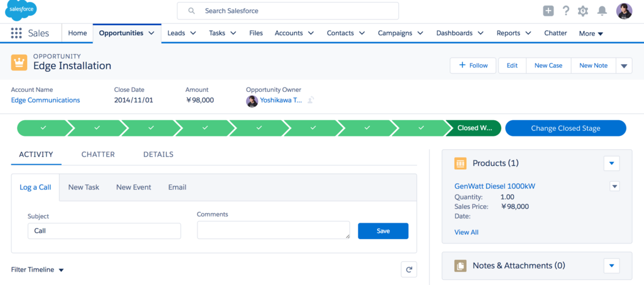Expand the Leads tab dropdown chevron
The height and width of the screenshot is (285, 644).
[192, 33]
